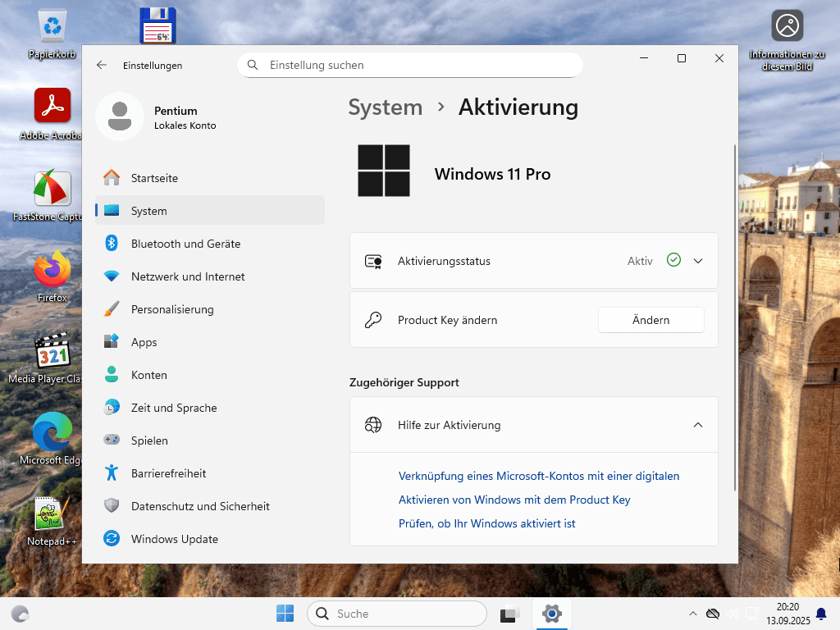Click the Aktivierungsstatus certificate icon
This screenshot has height=630, width=840.
(x=373, y=261)
